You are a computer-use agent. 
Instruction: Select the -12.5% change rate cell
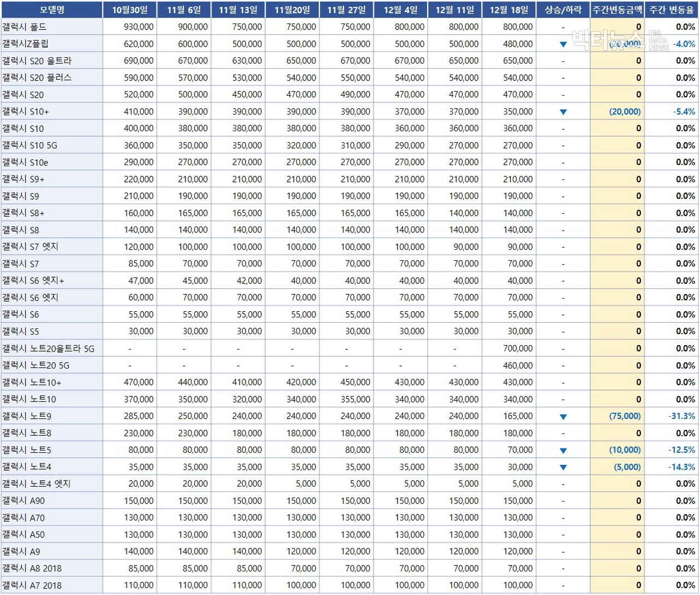pos(672,450)
